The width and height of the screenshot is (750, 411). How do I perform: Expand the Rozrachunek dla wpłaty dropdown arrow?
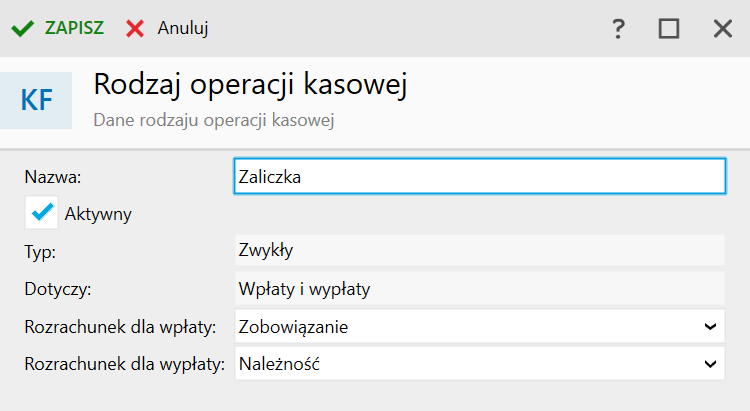point(710,327)
